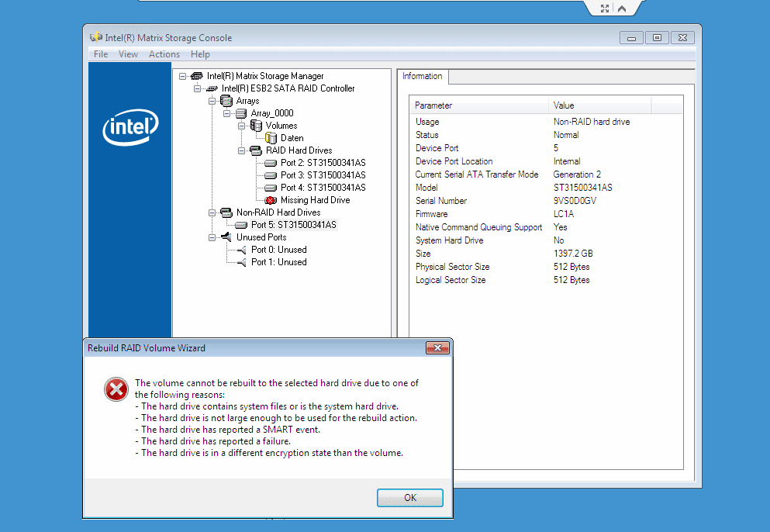The width and height of the screenshot is (770, 532).
Task: Click the Array_0000 icon
Action: (x=241, y=113)
